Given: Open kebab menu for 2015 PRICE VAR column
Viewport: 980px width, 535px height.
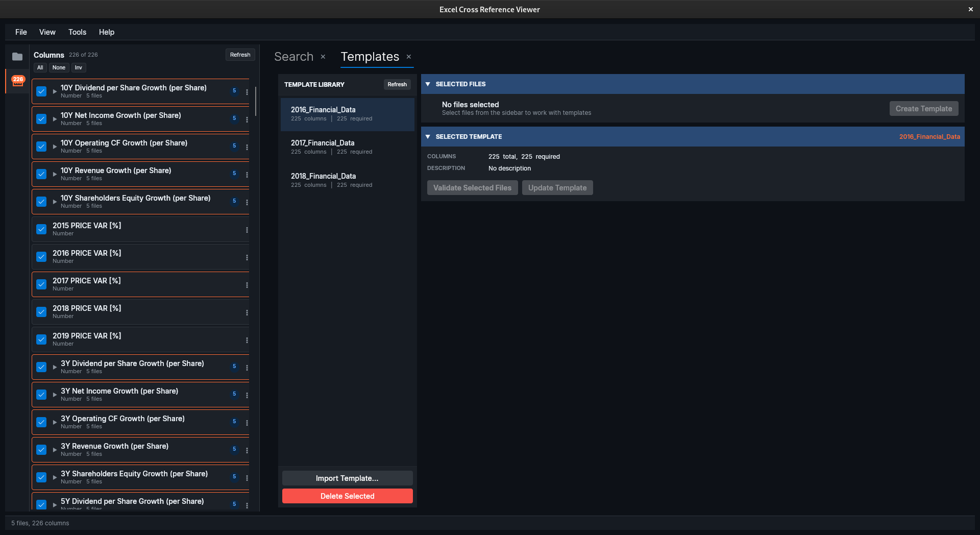Looking at the screenshot, I should pos(247,230).
